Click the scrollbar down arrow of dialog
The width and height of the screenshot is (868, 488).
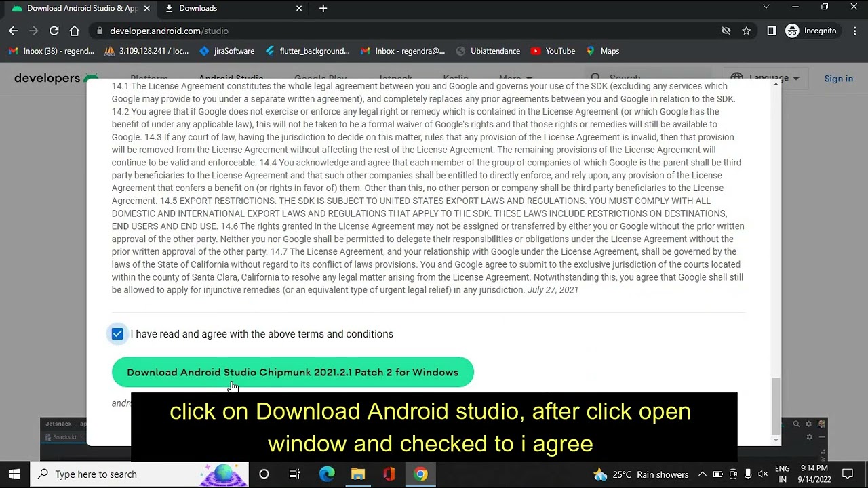pos(776,440)
